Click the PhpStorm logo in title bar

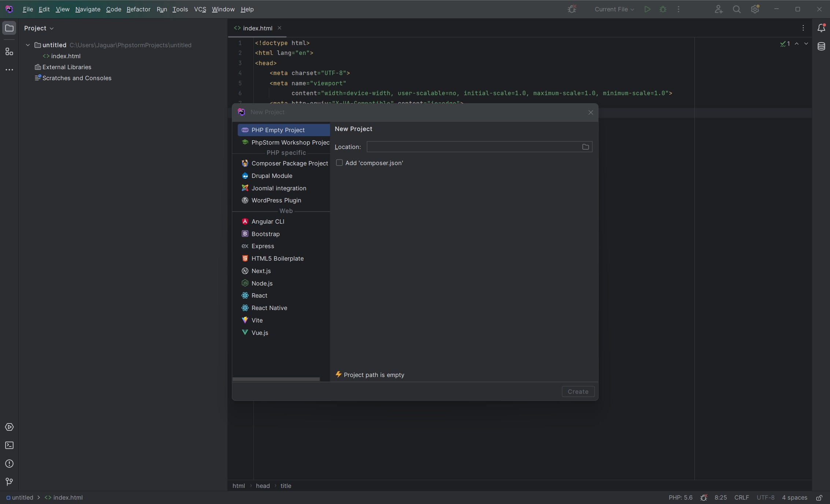pos(9,9)
